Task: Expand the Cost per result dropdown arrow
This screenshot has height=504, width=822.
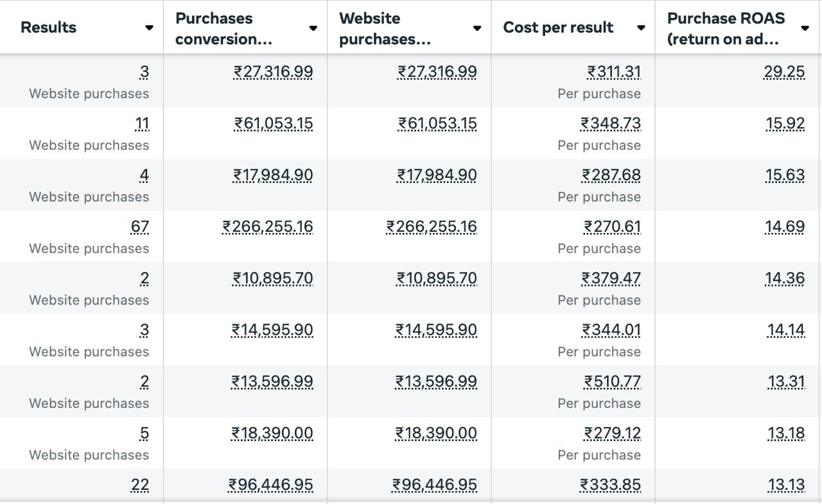Action: (640, 28)
